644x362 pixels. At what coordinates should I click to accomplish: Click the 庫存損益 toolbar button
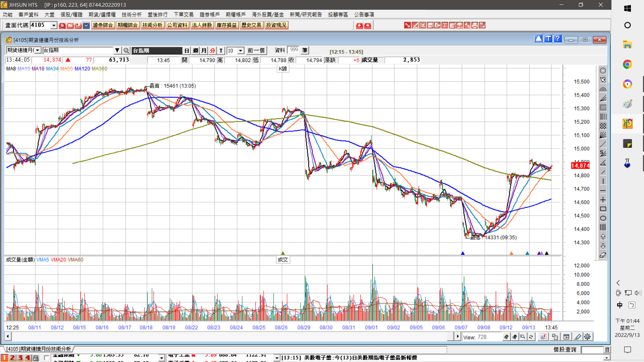pos(226,25)
